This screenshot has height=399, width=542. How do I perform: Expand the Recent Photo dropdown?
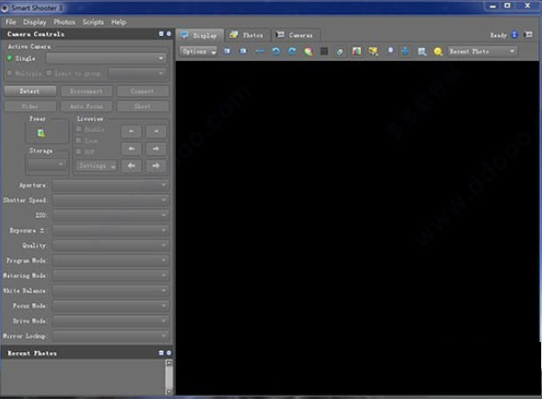point(483,52)
